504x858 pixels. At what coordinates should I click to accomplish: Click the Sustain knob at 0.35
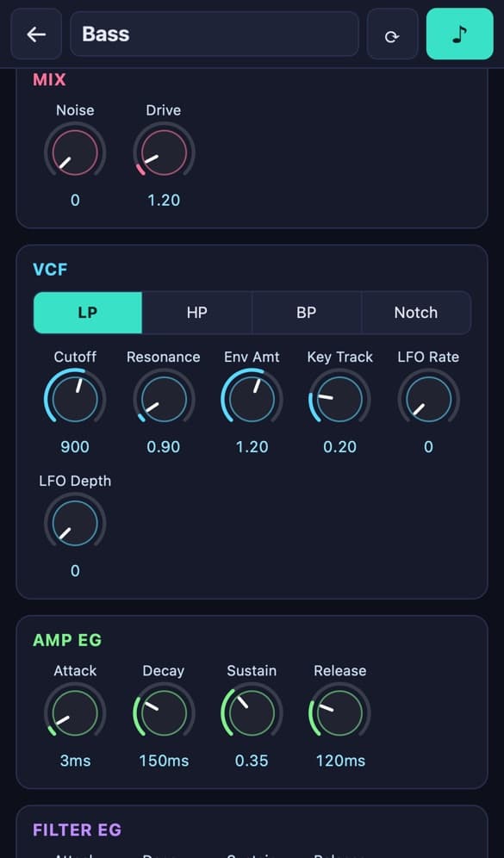pos(252,713)
